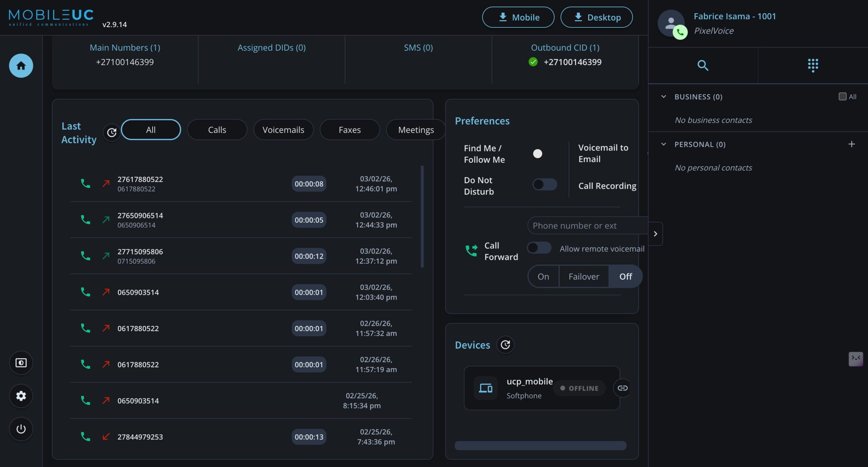Select the Calls activity filter

point(217,130)
